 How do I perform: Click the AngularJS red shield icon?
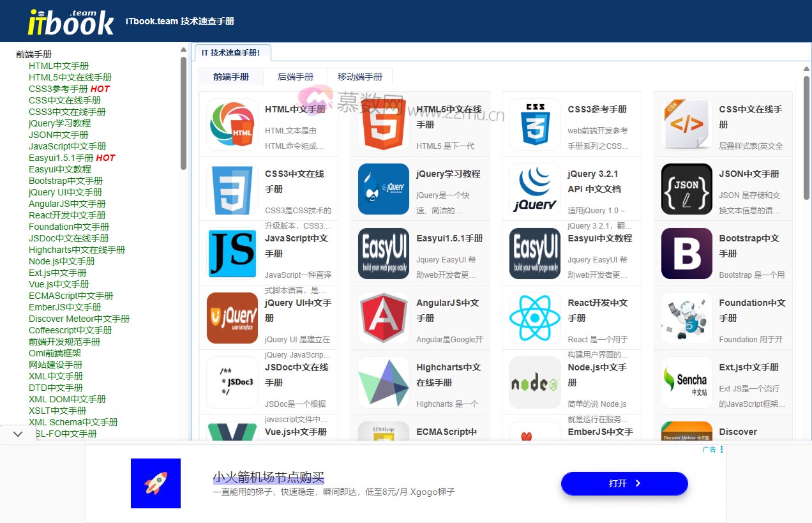[x=382, y=317]
